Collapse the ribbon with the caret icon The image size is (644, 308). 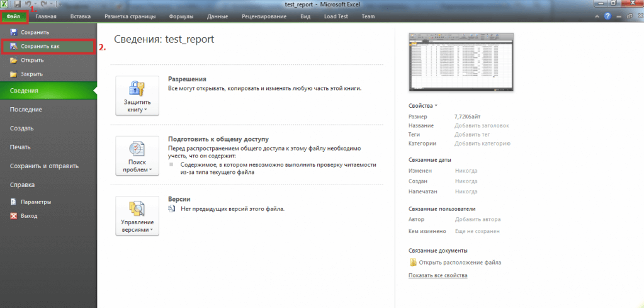597,16
